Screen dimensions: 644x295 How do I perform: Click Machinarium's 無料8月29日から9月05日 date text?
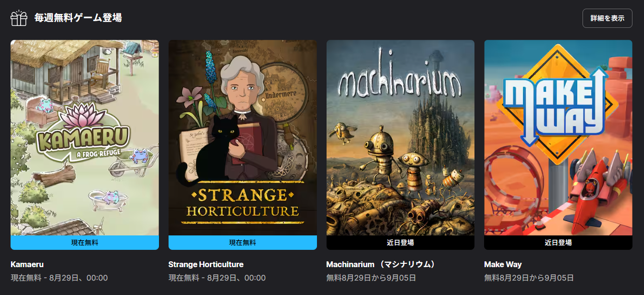(x=371, y=278)
